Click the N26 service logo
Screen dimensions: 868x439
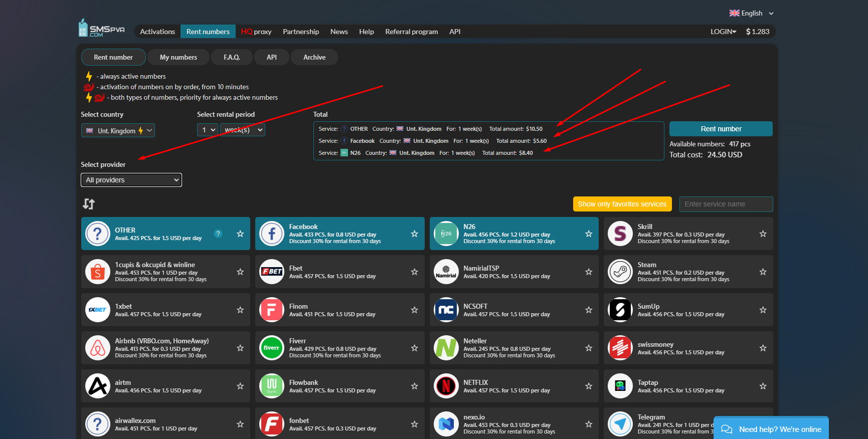446,234
